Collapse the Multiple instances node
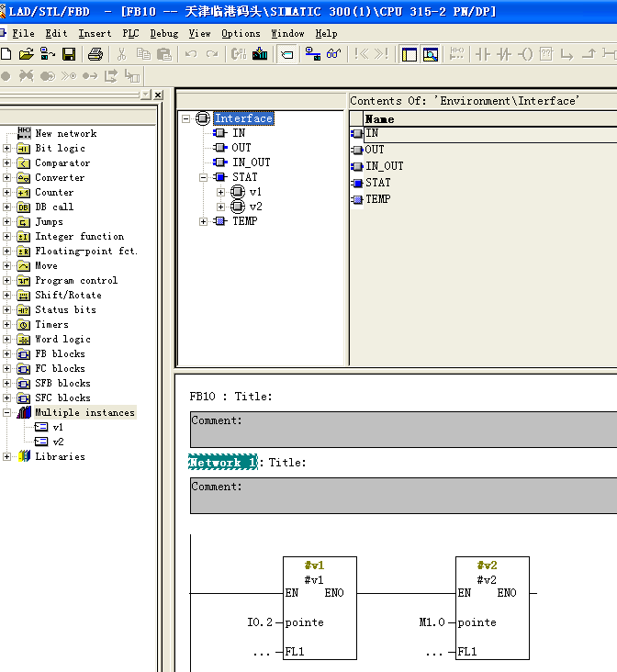This screenshot has width=617, height=672. pos(6,413)
